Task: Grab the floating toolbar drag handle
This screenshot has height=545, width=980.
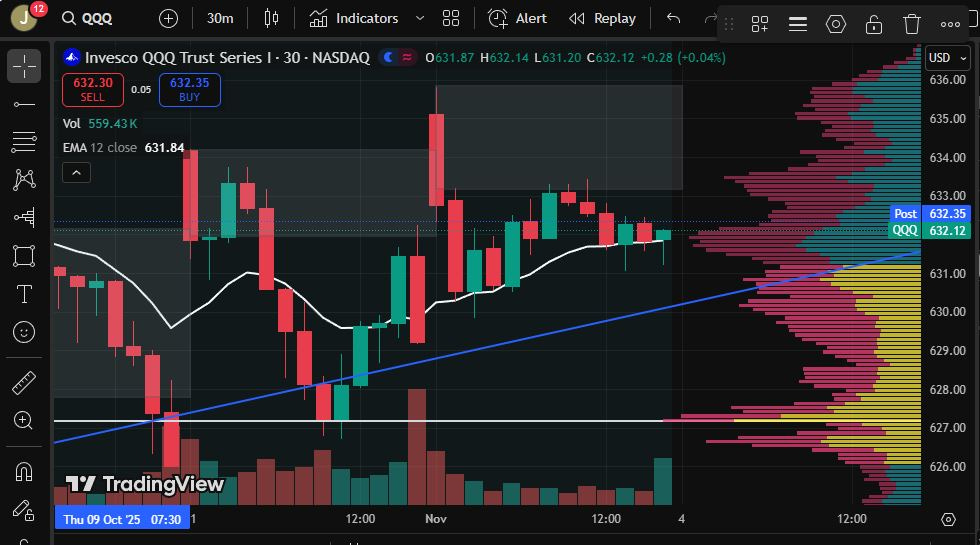Action: 729,24
